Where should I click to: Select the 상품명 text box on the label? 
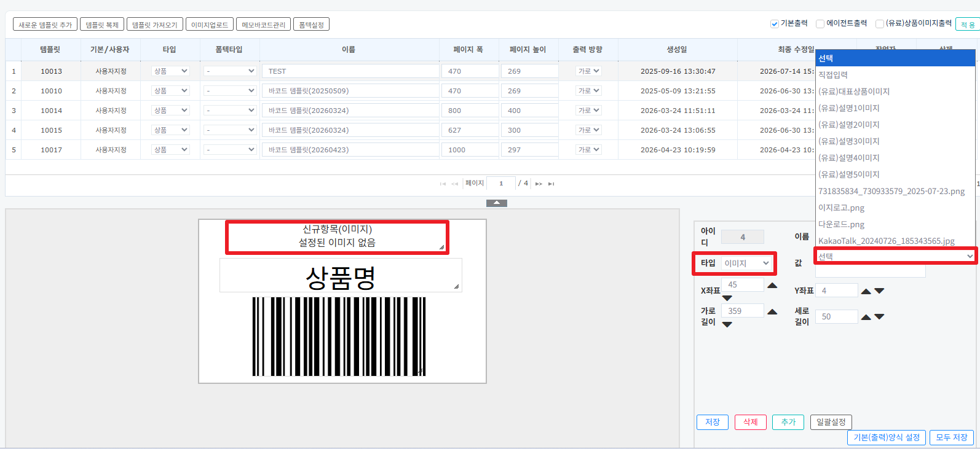click(341, 275)
